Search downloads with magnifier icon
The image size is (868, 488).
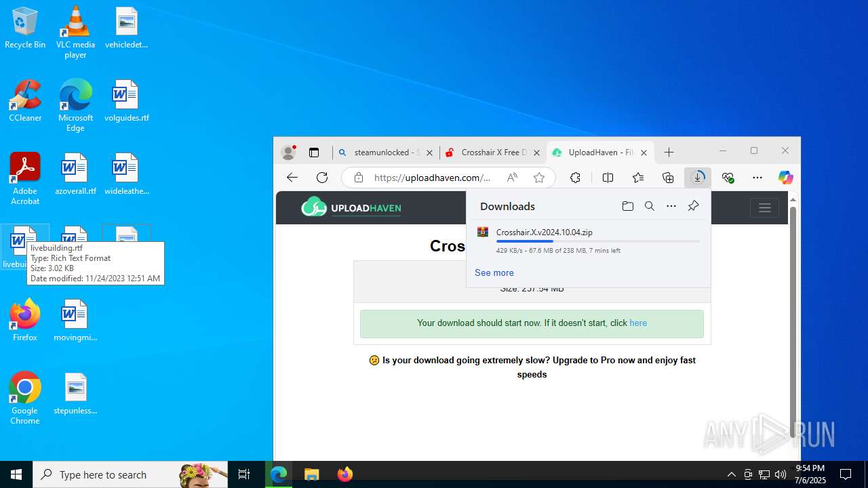point(650,206)
